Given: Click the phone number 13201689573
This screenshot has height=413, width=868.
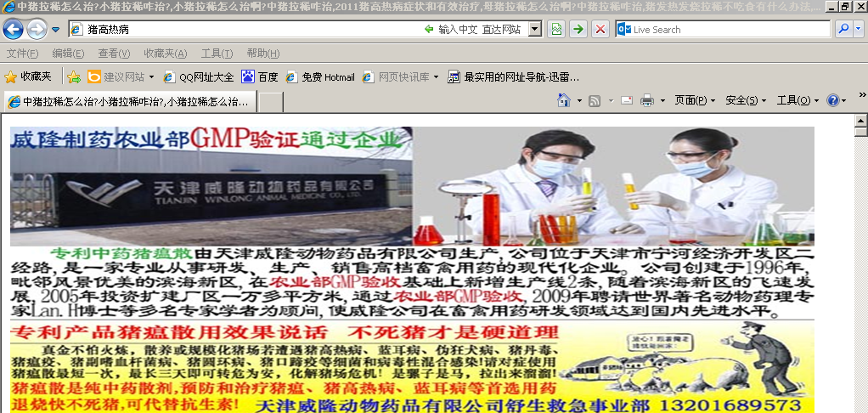Looking at the screenshot, I should pos(730,405).
